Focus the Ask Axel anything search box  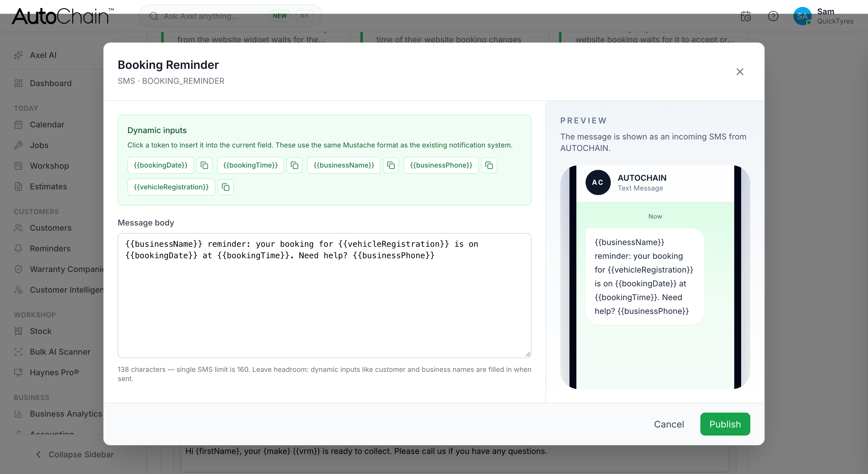click(230, 16)
